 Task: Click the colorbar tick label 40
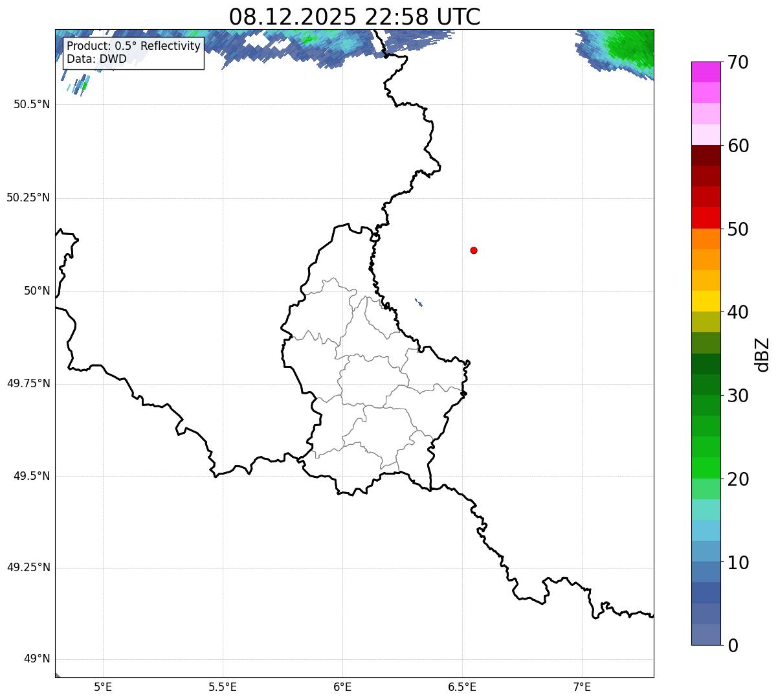(x=738, y=312)
